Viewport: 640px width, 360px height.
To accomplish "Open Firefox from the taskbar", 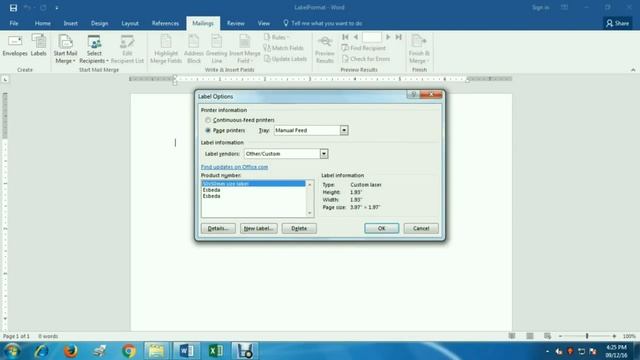I will (x=71, y=351).
